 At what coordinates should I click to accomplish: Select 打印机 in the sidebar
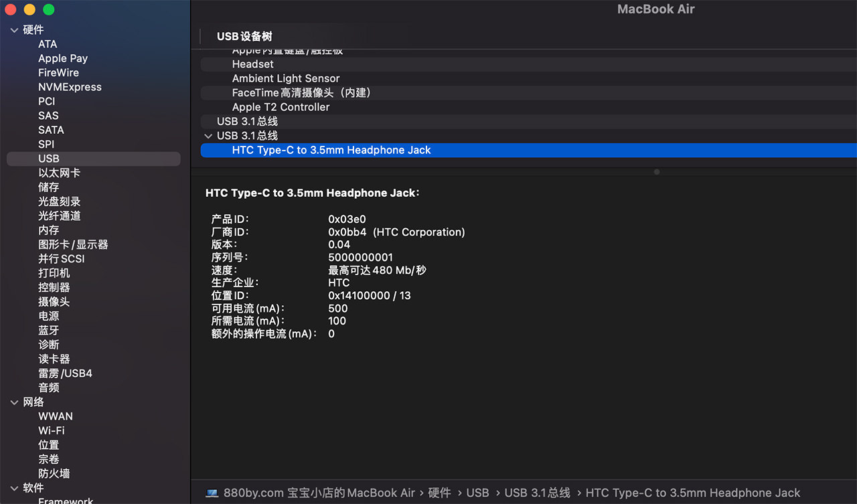point(54,273)
